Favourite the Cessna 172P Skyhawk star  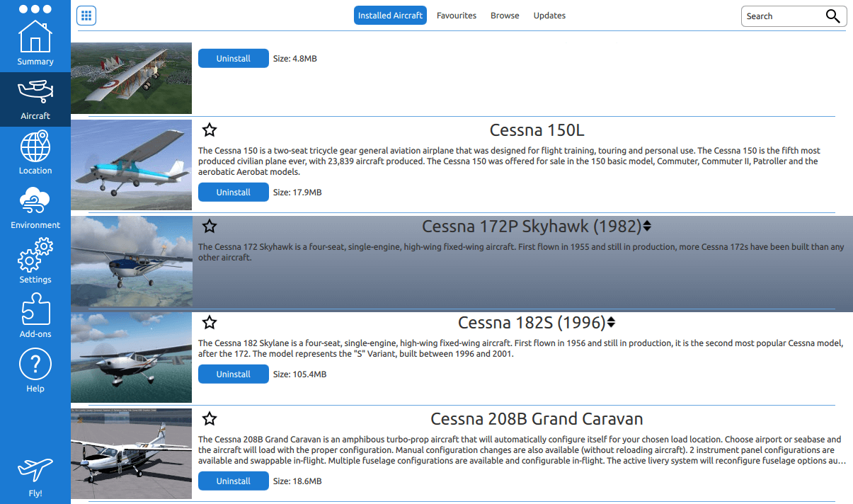[x=210, y=227]
